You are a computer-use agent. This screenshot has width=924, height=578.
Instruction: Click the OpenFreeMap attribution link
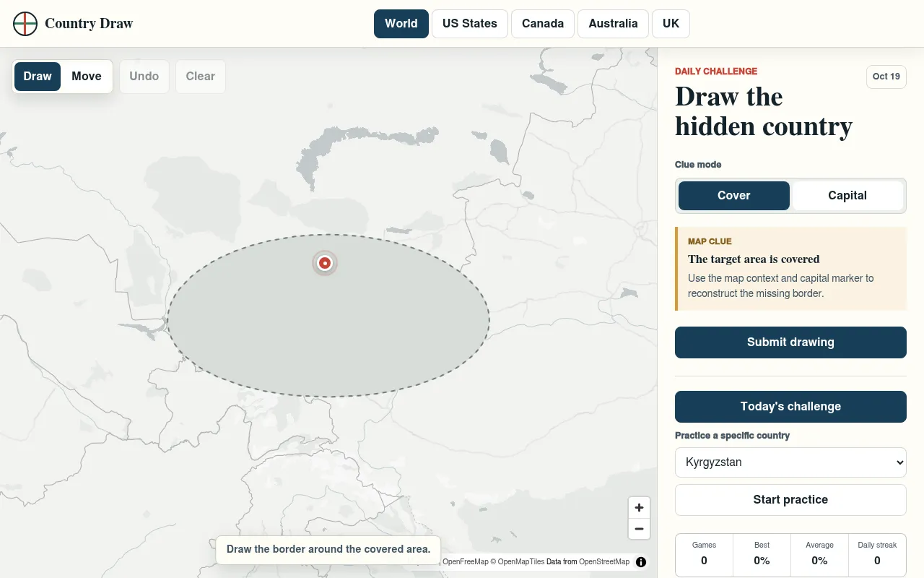[x=466, y=562]
